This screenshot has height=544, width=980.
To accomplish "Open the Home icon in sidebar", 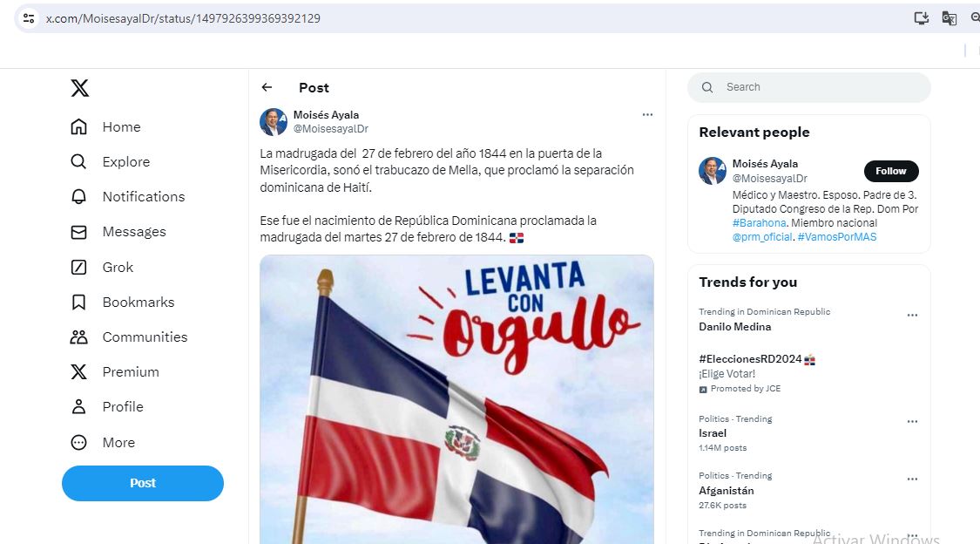I will click(78, 127).
